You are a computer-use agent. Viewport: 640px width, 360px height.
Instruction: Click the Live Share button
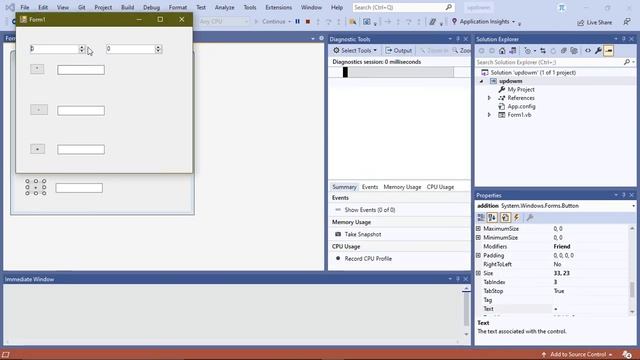pyautogui.click(x=595, y=22)
